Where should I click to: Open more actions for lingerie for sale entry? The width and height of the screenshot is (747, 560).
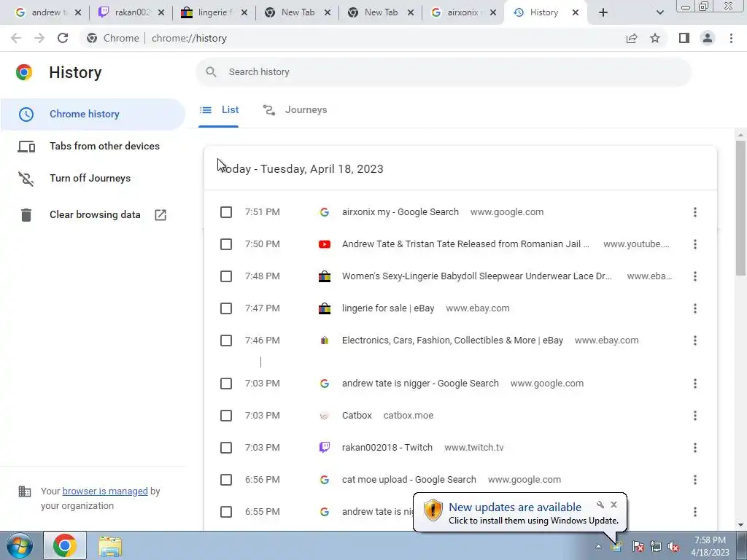click(695, 308)
